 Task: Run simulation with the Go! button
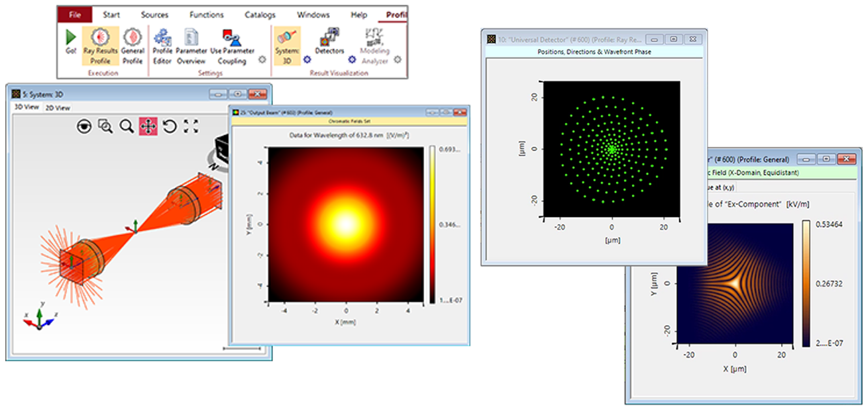(x=70, y=42)
